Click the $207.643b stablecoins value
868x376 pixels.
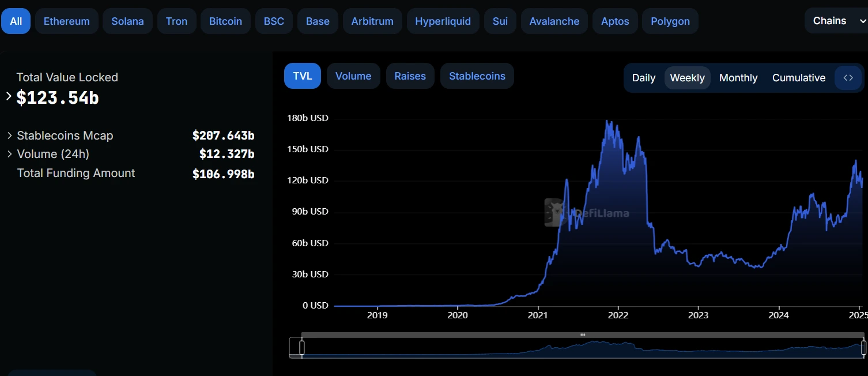(224, 136)
